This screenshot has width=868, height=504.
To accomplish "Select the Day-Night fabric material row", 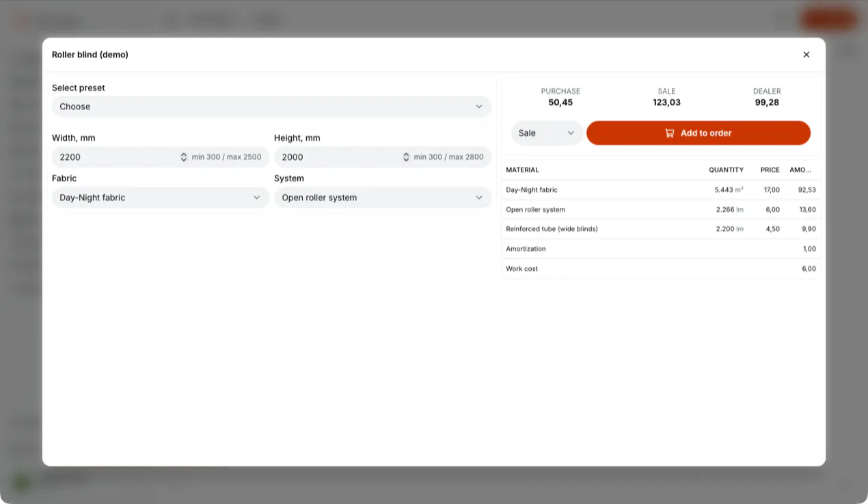I will pos(661,190).
